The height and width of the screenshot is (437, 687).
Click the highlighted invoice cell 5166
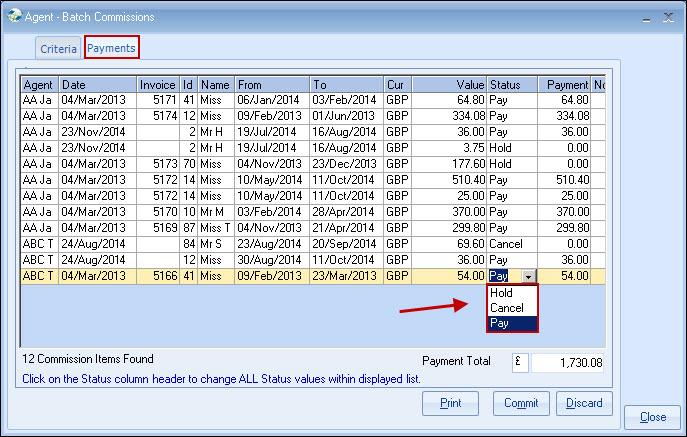(158, 276)
